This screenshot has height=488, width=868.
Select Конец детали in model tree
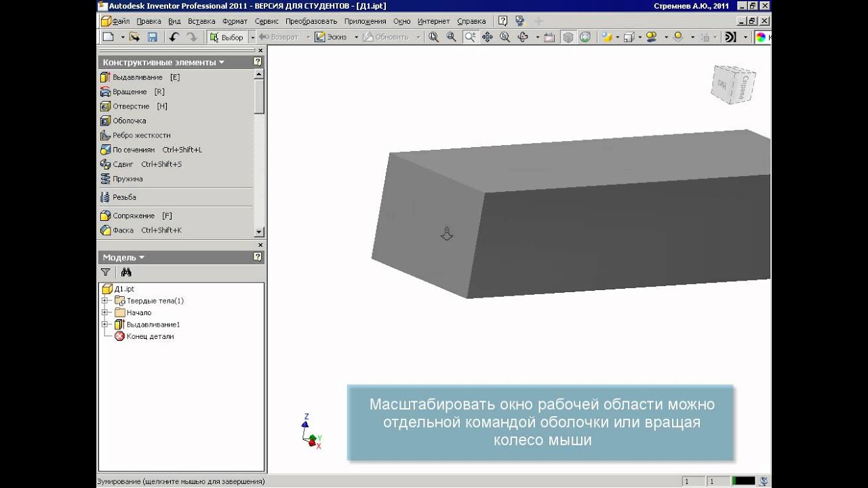(x=144, y=336)
